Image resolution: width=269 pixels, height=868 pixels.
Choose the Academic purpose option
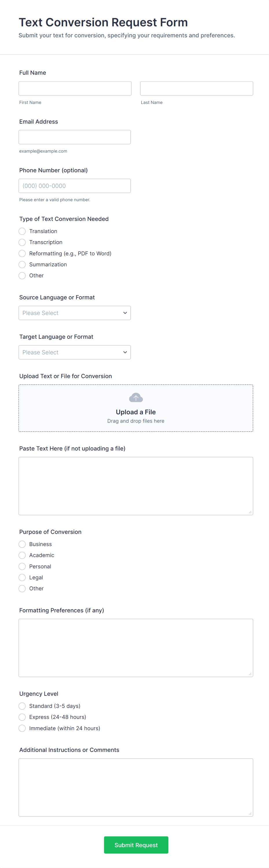(x=22, y=555)
